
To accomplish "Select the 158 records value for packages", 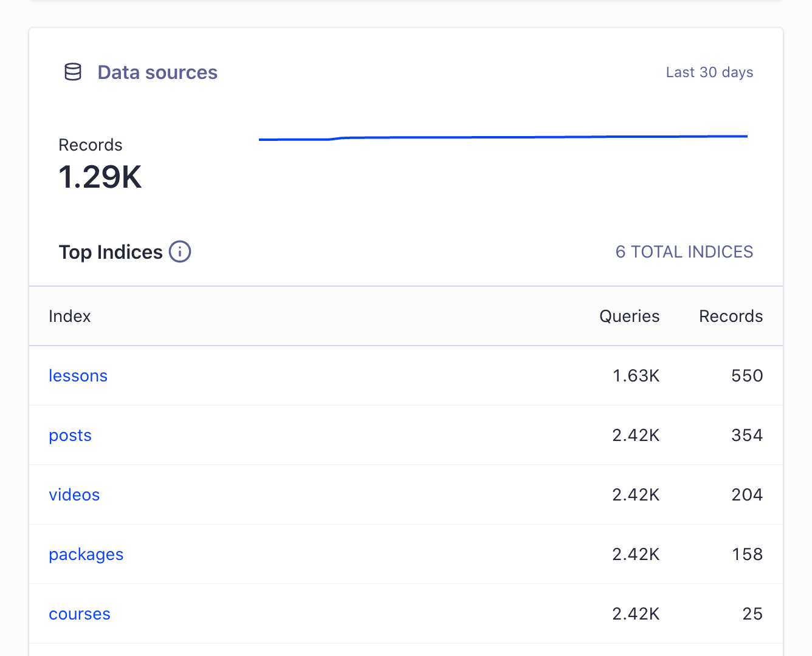I will (748, 554).
